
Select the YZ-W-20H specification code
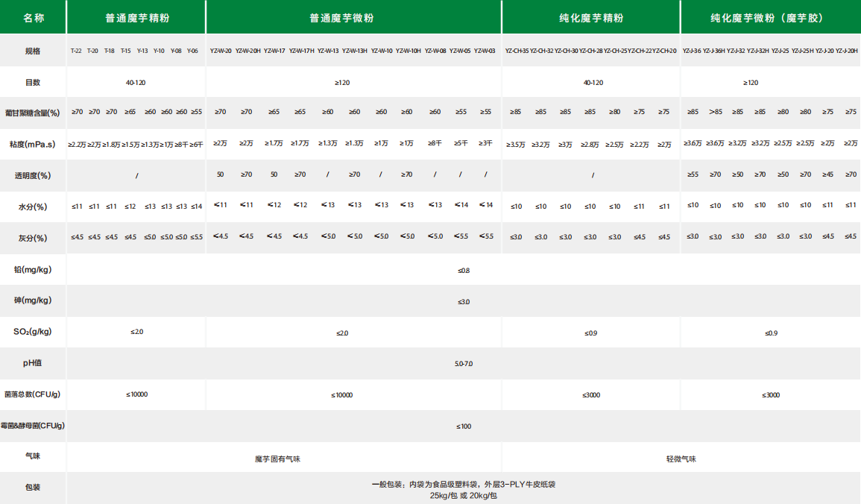pyautogui.click(x=247, y=51)
